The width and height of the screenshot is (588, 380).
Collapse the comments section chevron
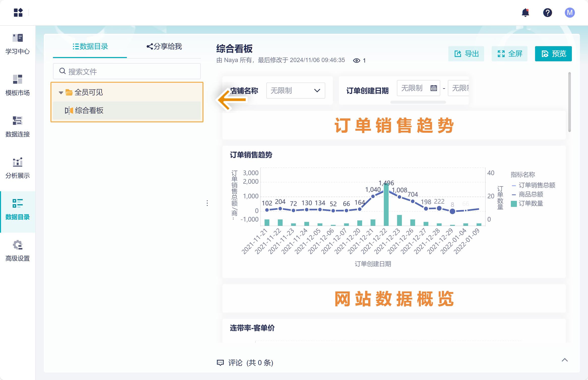[565, 360]
